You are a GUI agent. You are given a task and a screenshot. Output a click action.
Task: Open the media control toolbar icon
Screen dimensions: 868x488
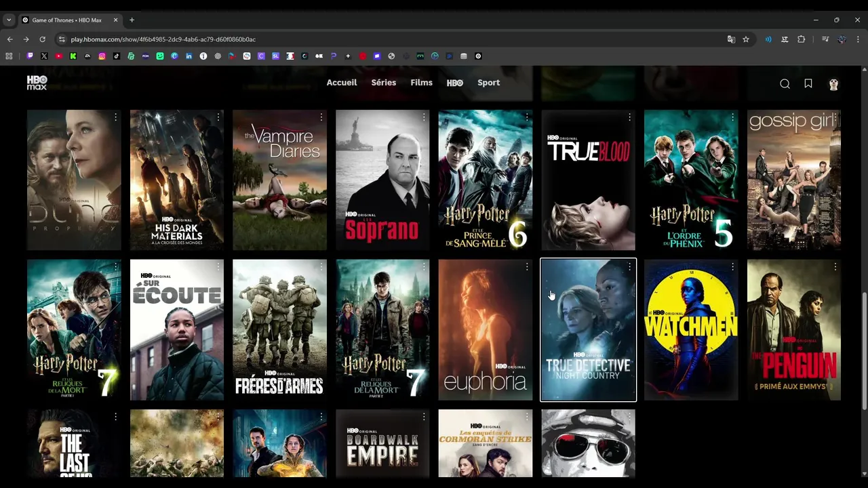coord(825,39)
